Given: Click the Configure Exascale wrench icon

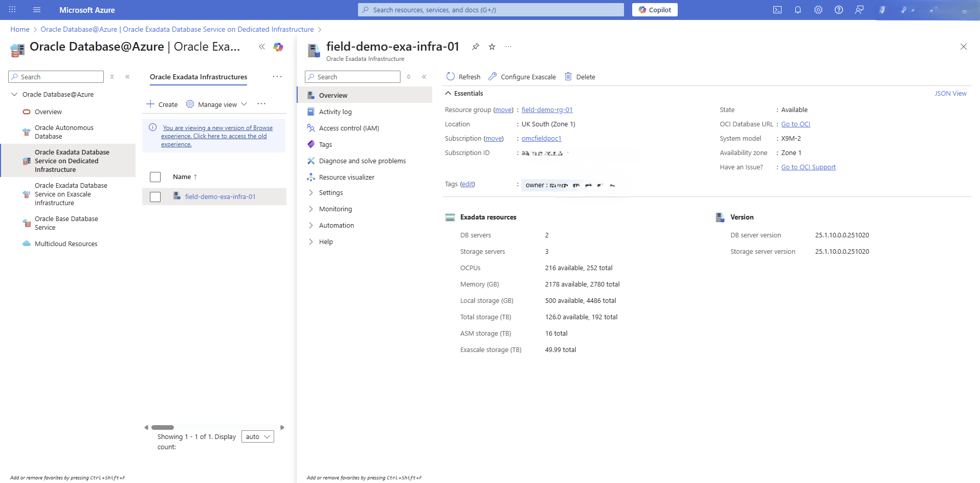Looking at the screenshot, I should (493, 76).
